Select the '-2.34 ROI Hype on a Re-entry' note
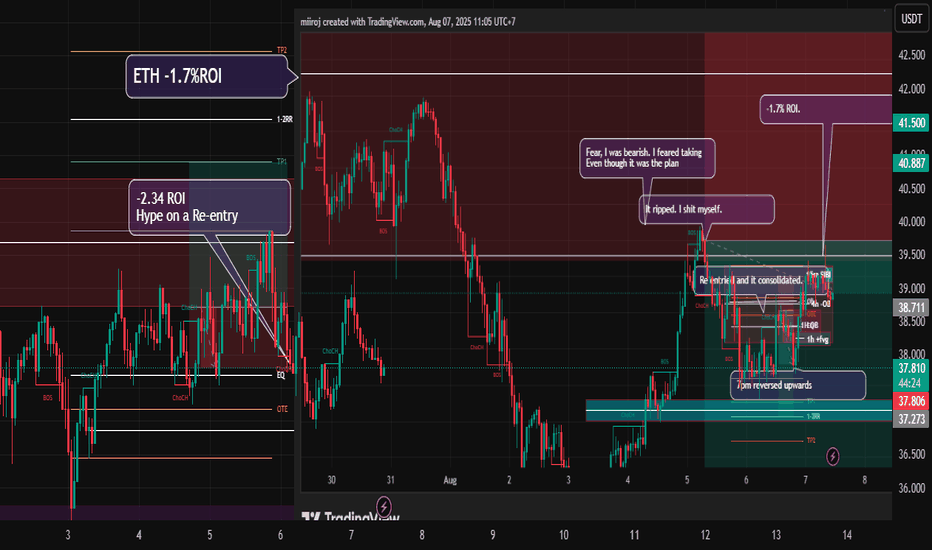 pos(210,208)
